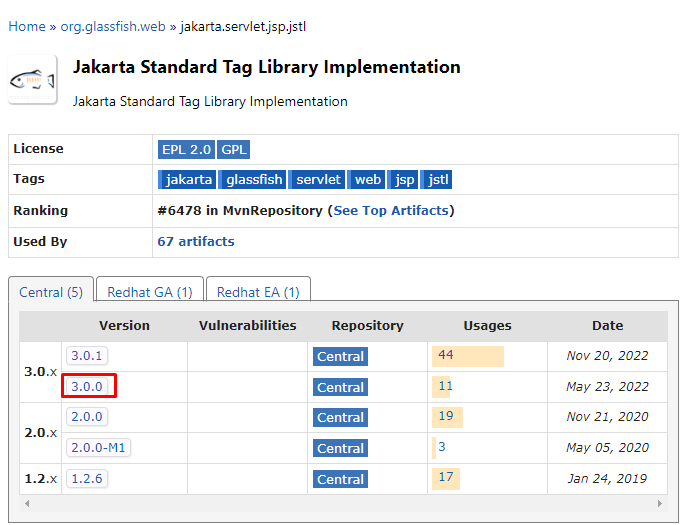Open org.glassfish.web breadcrumb link
690x525 pixels.
coord(113,26)
